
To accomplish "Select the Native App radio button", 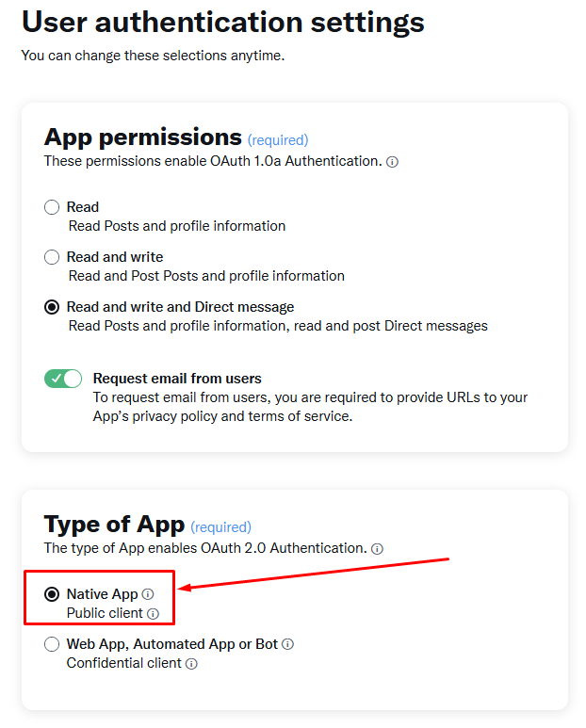I will click(52, 594).
